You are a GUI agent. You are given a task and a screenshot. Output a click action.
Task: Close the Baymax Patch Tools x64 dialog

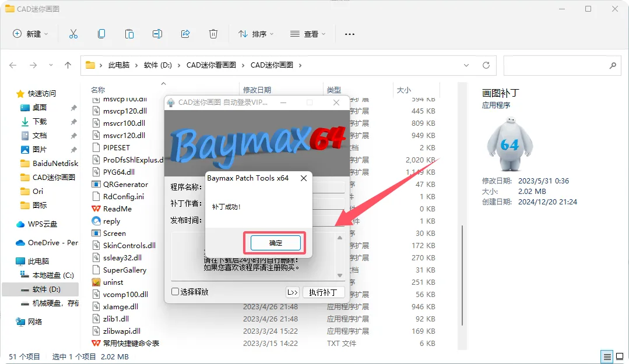304,178
